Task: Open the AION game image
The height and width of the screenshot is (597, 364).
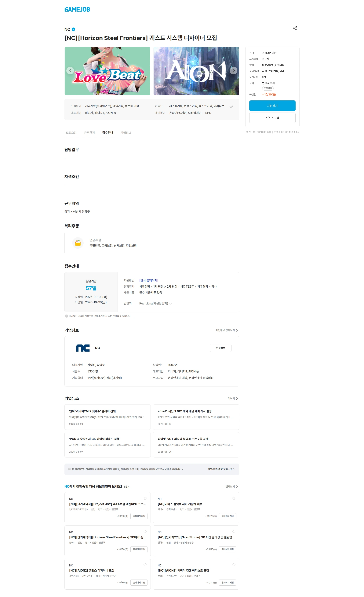Action: point(196,71)
